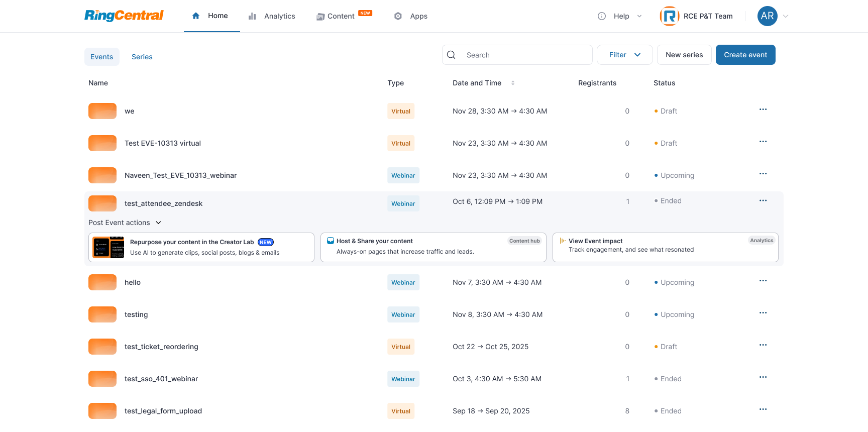Focus the Search input field
Image resolution: width=868 pixels, height=432 pixels.
coord(517,55)
